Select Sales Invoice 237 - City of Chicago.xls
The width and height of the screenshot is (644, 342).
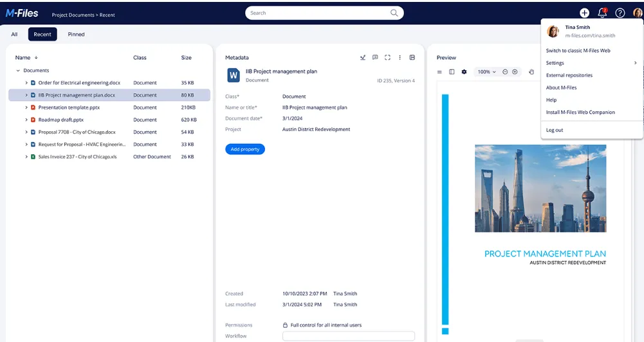tap(77, 156)
